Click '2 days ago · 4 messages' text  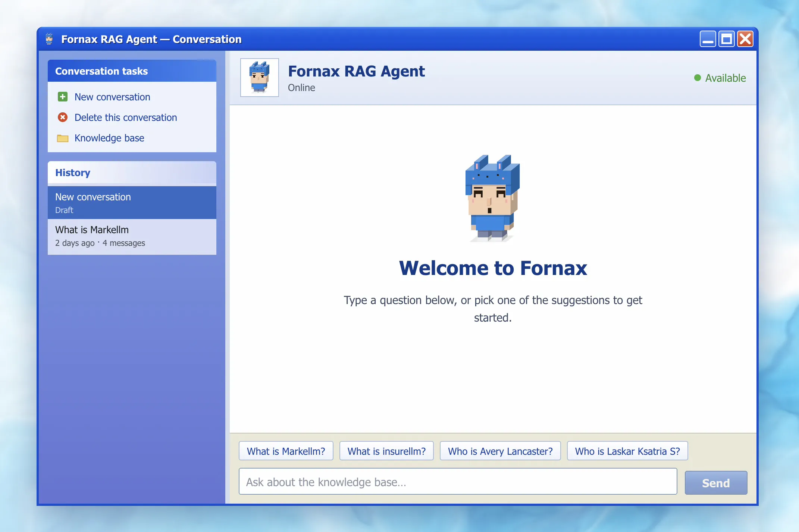click(100, 243)
